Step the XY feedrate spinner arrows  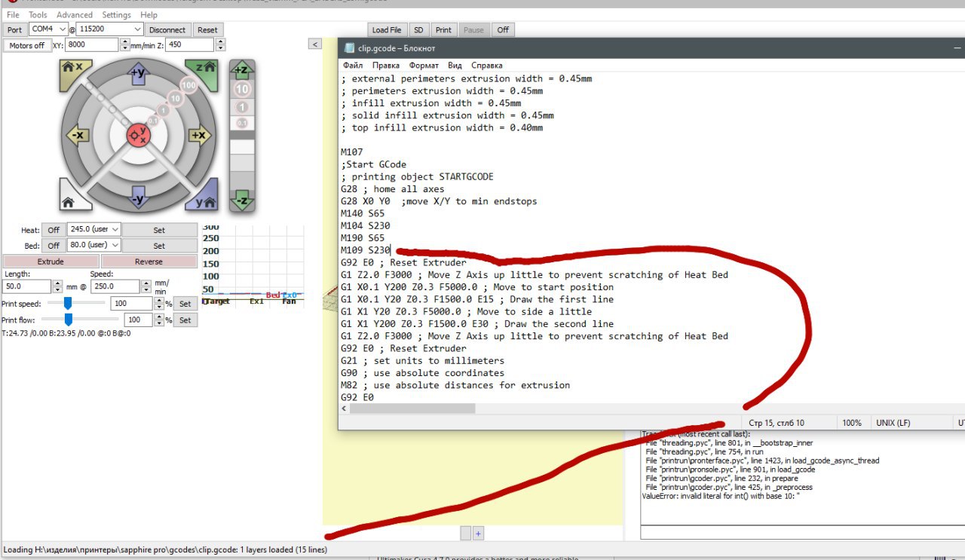[x=124, y=45]
